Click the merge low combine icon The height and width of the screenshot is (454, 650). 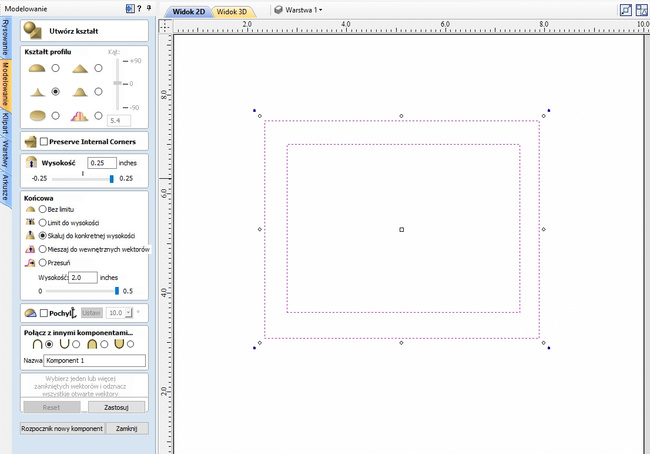(x=119, y=344)
